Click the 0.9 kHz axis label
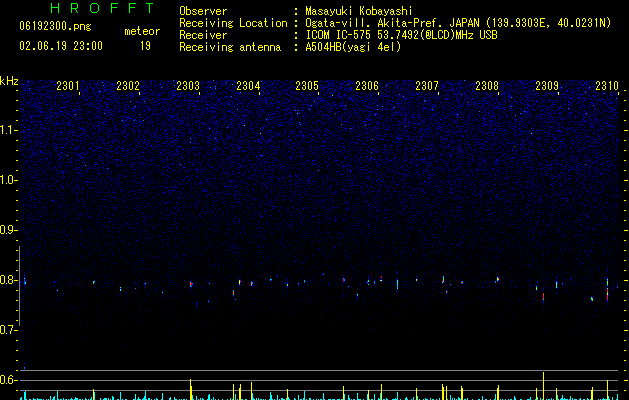 (9, 230)
